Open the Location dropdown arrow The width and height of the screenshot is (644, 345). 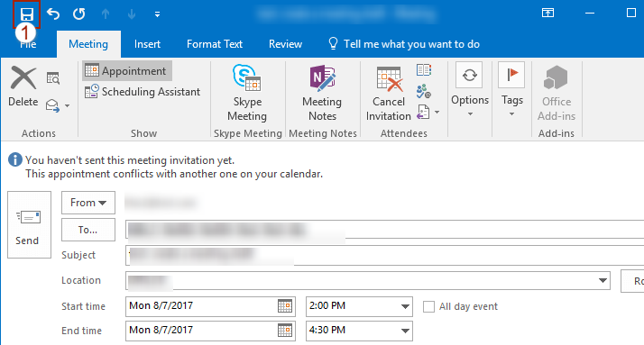[603, 281]
